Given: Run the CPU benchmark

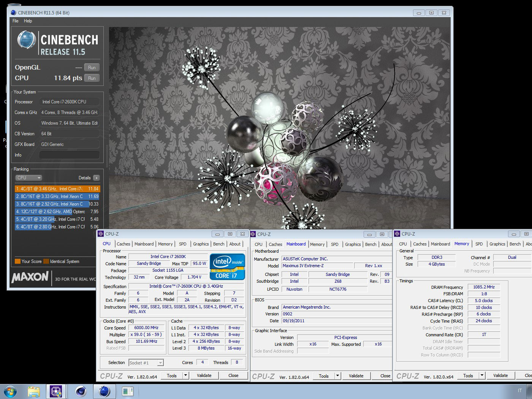Looking at the screenshot, I should (92, 78).
